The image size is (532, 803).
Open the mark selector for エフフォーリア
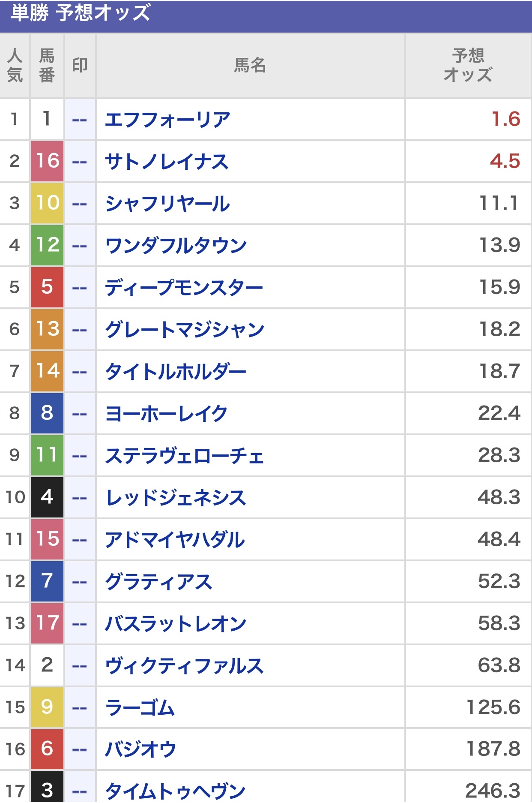[x=80, y=120]
